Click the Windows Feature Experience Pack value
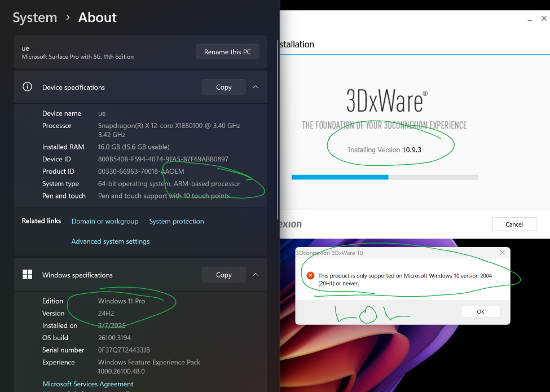Viewport: 550px width, 392px height. click(149, 367)
